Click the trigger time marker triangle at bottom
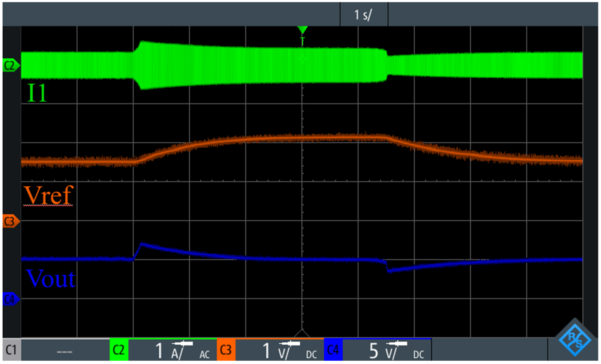The width and height of the screenshot is (601, 364). [302, 333]
